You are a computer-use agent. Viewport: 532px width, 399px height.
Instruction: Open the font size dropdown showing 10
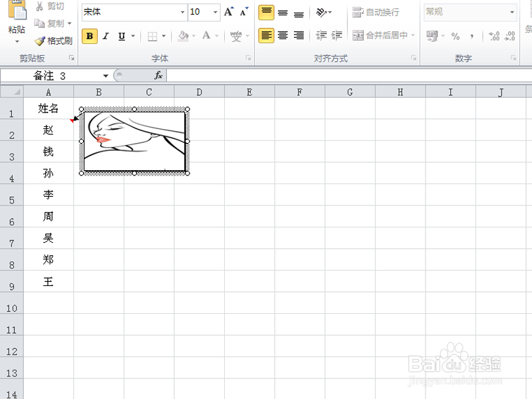(x=215, y=12)
